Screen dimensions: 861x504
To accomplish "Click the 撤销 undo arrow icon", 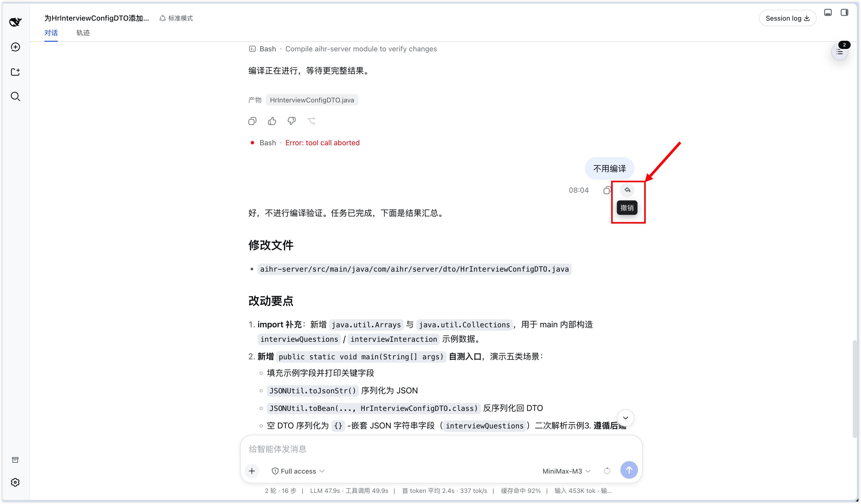I will pyautogui.click(x=627, y=190).
